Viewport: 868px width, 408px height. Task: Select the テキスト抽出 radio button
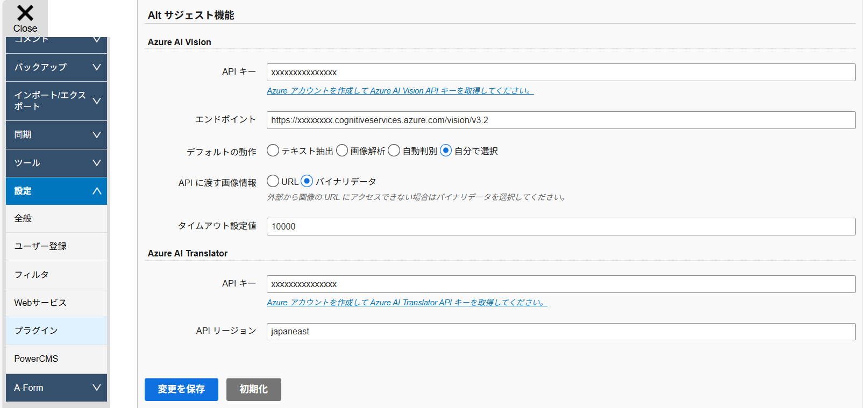273,151
